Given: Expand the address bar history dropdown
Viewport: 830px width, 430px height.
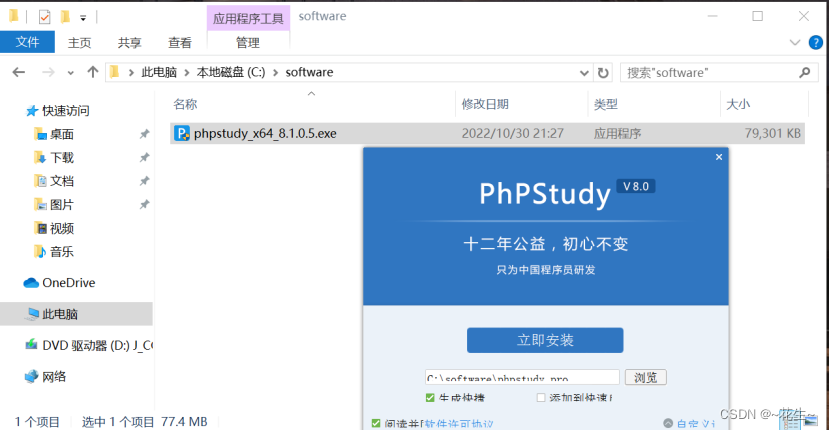Looking at the screenshot, I should (x=584, y=73).
